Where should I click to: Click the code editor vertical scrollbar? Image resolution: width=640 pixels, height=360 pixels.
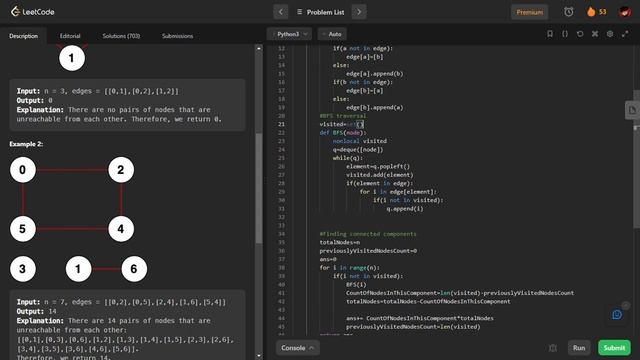pyautogui.click(x=636, y=159)
